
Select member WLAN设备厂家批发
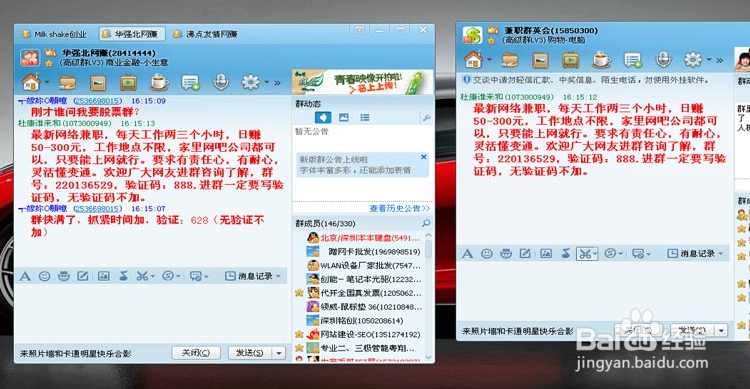point(364,266)
